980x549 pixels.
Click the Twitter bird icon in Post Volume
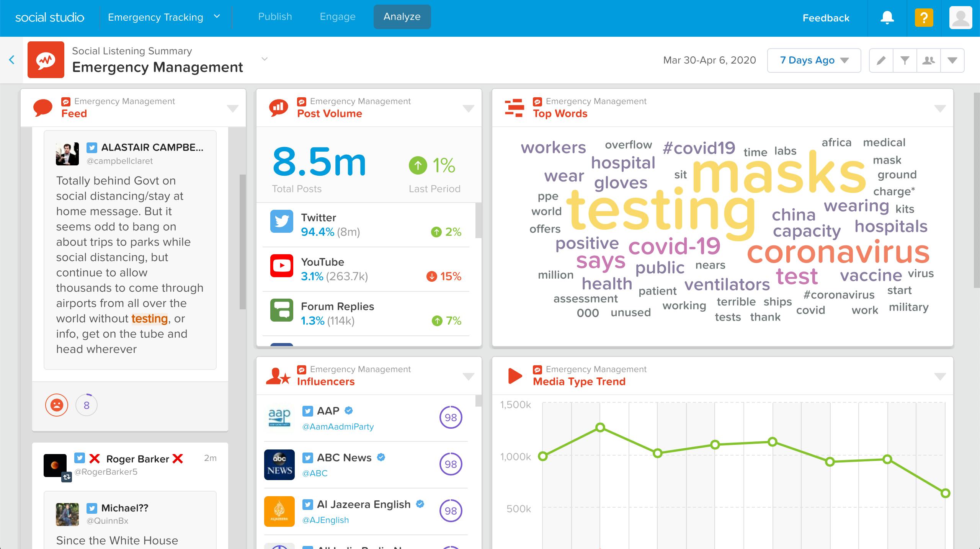coord(282,221)
